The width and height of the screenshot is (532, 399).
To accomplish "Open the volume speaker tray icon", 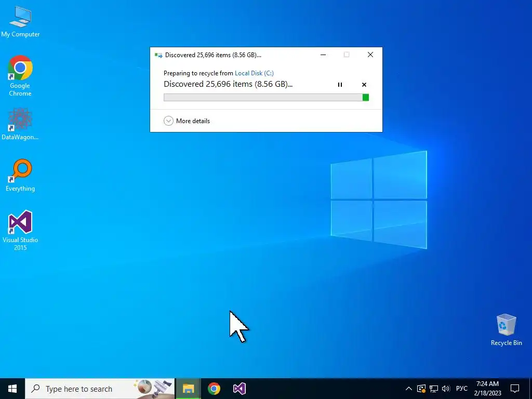I will (446, 389).
